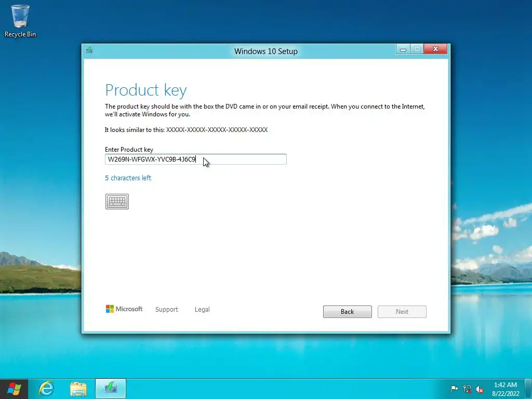
Task: Click the Microsoft logo in the dialog
Action: (x=124, y=309)
